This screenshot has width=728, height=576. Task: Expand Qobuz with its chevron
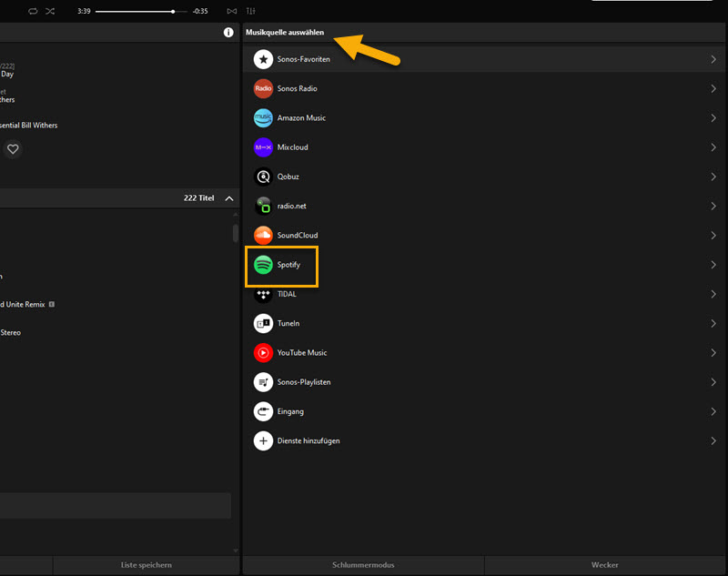(713, 177)
